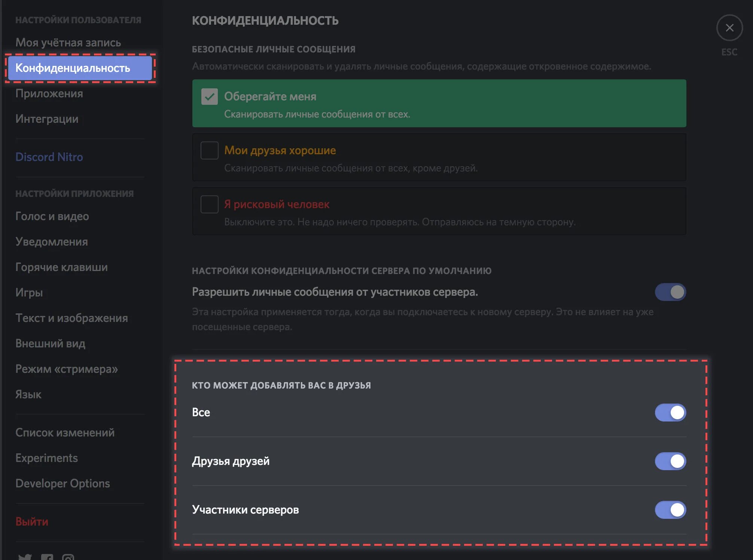
Task: Click the red "Выйти" logout button
Action: (32, 522)
